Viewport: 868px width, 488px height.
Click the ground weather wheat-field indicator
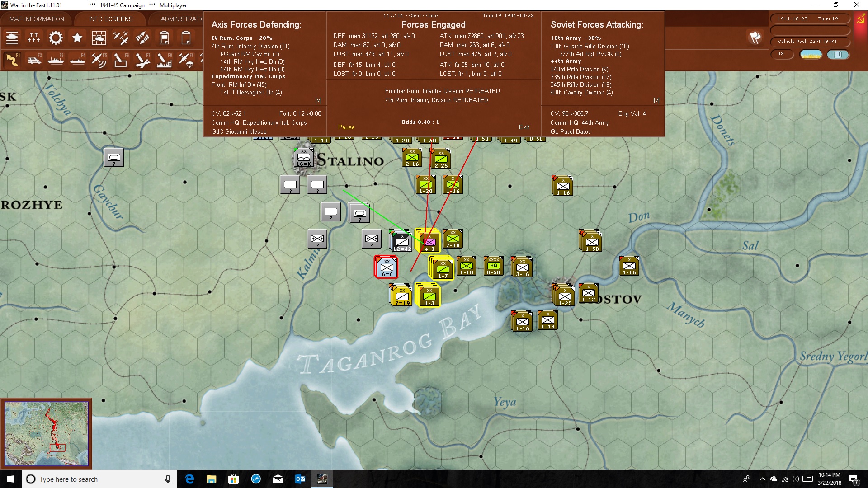811,54
